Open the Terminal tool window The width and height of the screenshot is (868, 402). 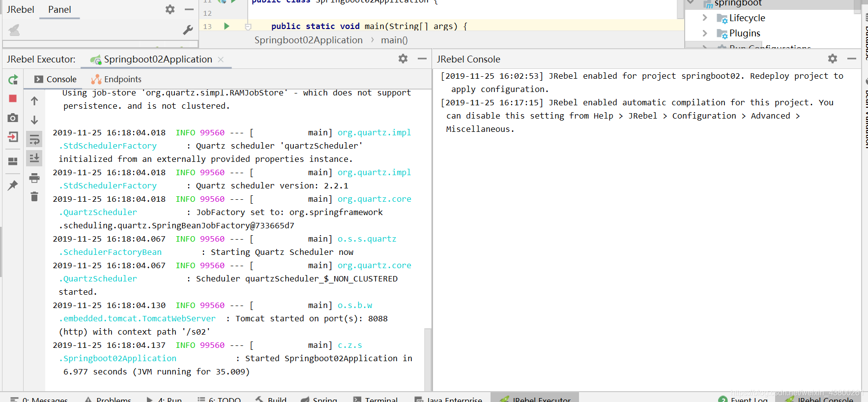click(375, 399)
